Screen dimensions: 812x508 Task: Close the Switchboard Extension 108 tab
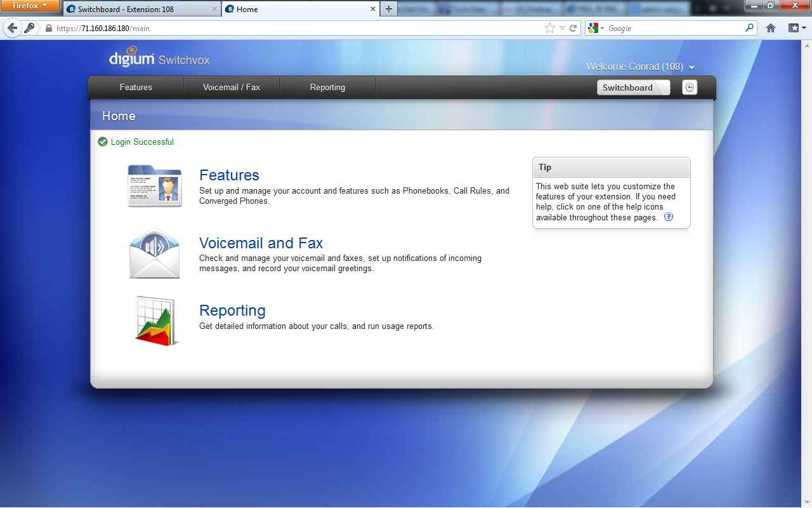point(214,10)
